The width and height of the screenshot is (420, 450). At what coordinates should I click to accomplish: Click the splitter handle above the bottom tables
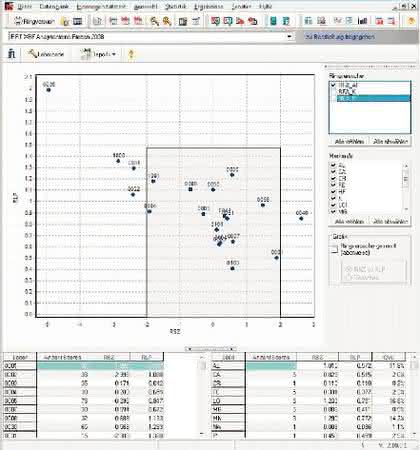tap(211, 349)
